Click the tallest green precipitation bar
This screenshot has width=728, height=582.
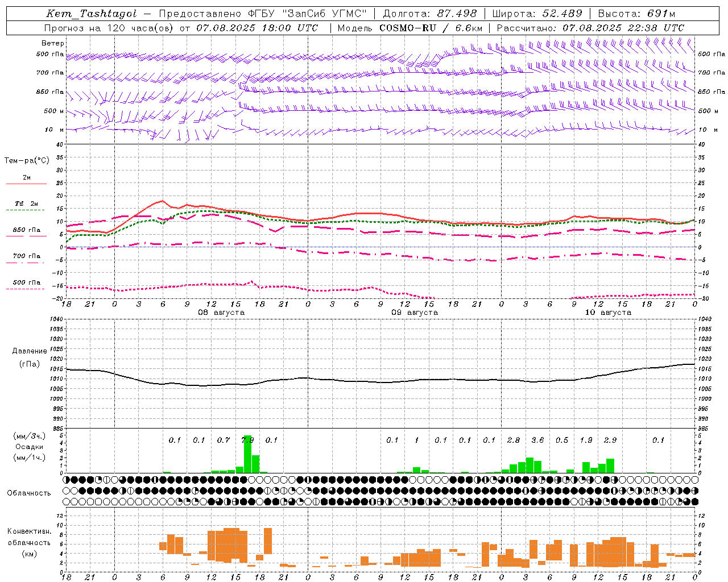tap(247, 454)
